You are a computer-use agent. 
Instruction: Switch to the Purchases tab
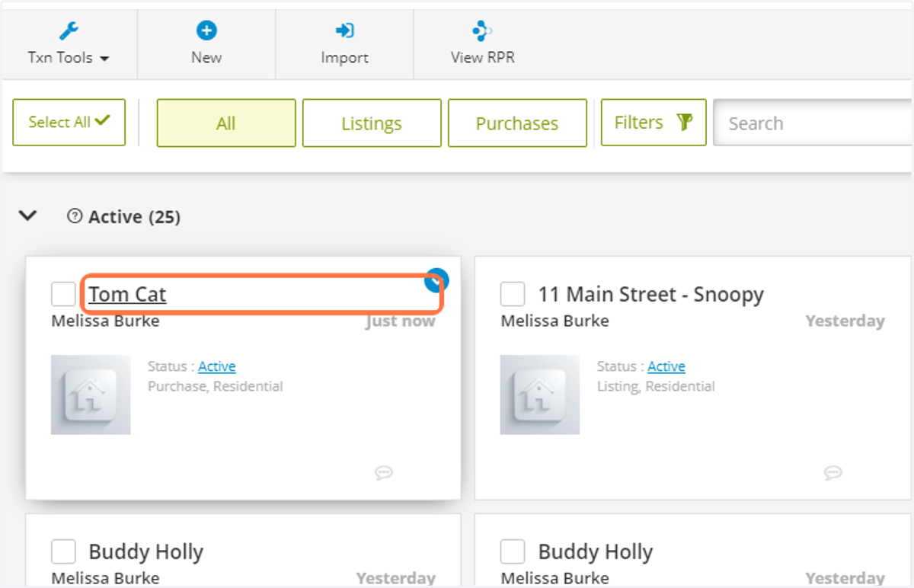pos(517,123)
